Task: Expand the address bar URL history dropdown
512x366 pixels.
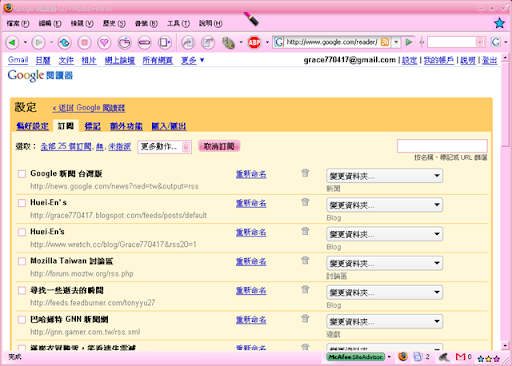Action: click(396, 42)
